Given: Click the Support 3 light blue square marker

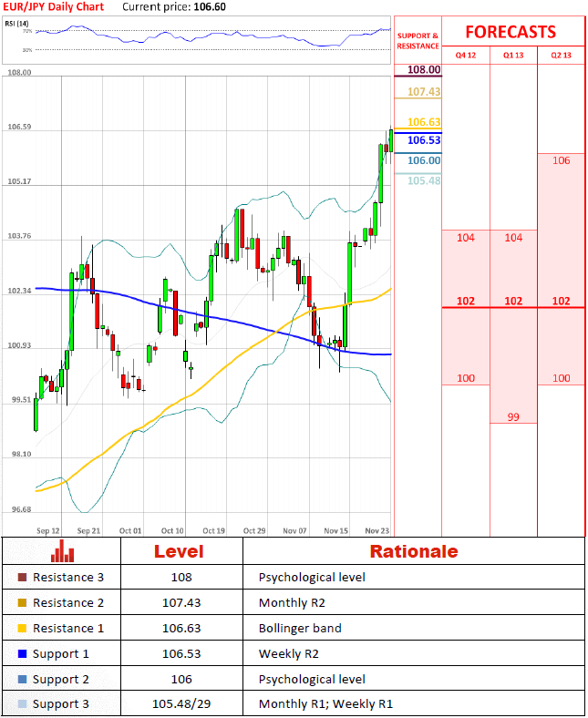Looking at the screenshot, I should (x=22, y=705).
